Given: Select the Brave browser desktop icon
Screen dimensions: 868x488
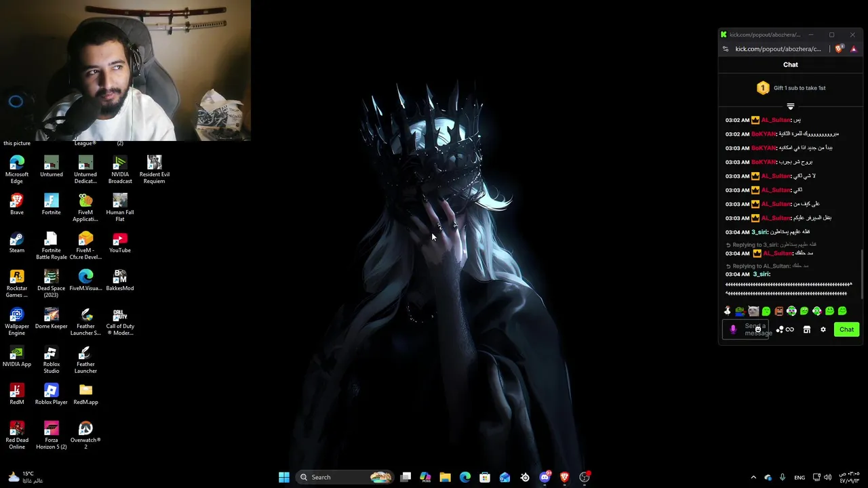Looking at the screenshot, I should pos(17,205).
